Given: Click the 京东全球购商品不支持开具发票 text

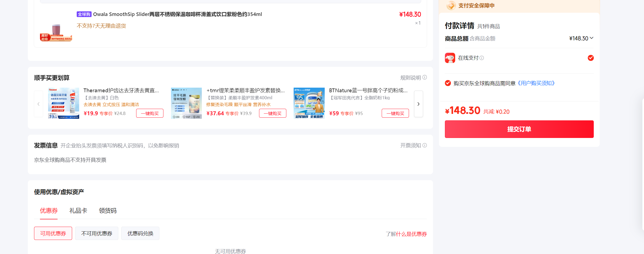Looking at the screenshot, I should 70,160.
